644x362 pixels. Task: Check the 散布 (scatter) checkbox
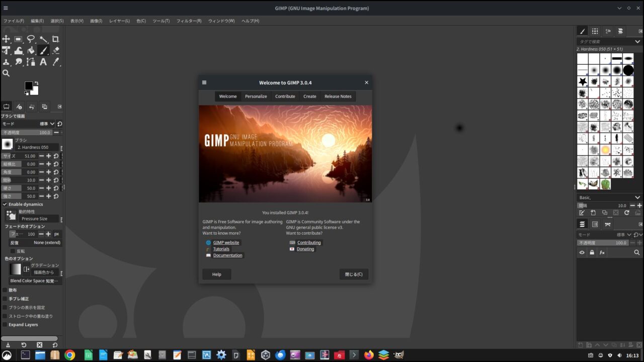click(x=5, y=290)
